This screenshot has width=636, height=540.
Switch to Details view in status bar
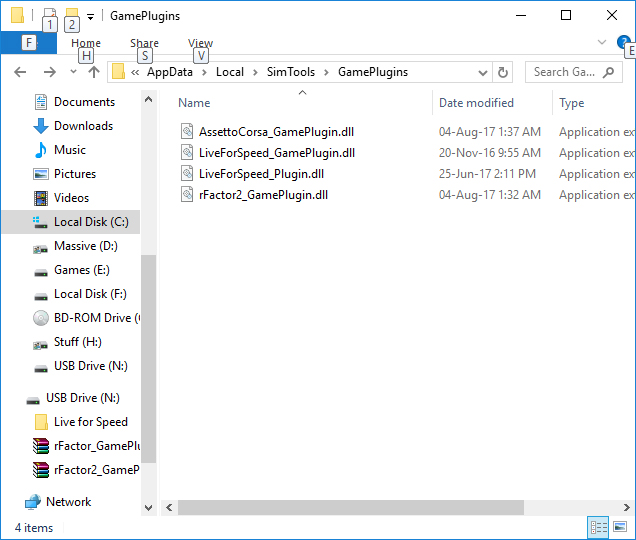click(x=598, y=527)
